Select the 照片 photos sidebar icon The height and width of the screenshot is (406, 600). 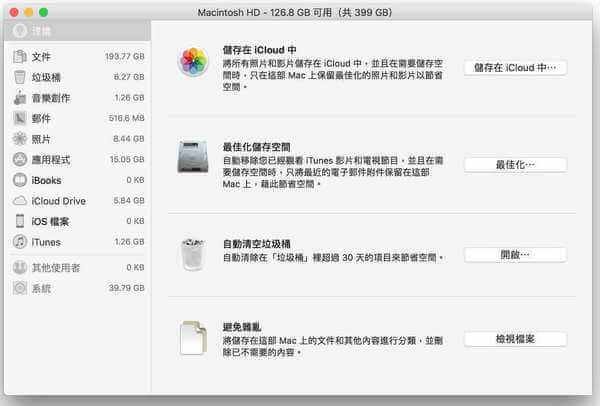[20, 139]
